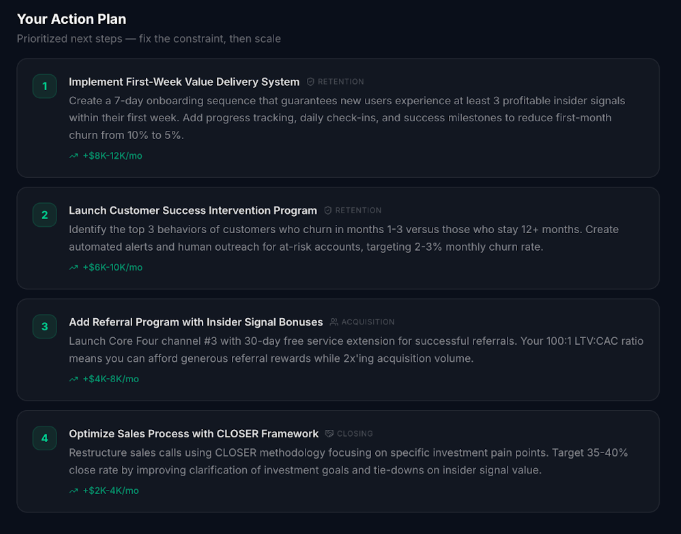This screenshot has width=681, height=534.
Task: Open Implement First-Week Value Delivery System title
Action: pyautogui.click(x=184, y=82)
